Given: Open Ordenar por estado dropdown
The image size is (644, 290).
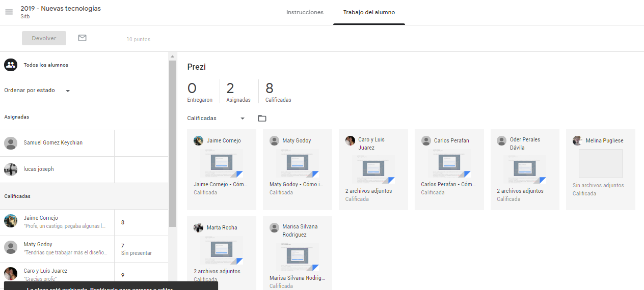Looking at the screenshot, I should [37, 91].
